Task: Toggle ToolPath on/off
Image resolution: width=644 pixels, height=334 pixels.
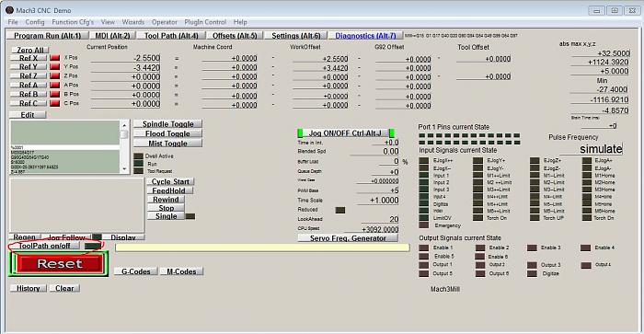Action: pyautogui.click(x=44, y=246)
